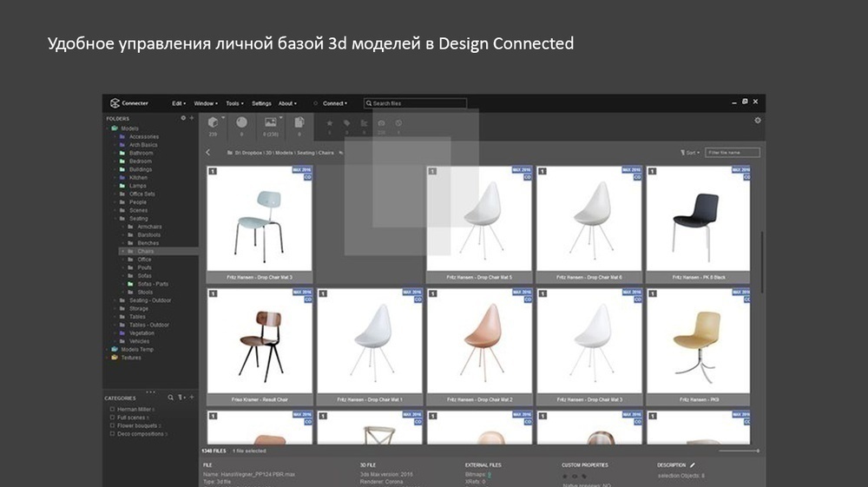Select the Armchairs subfolder
868x487 pixels.
(x=149, y=227)
